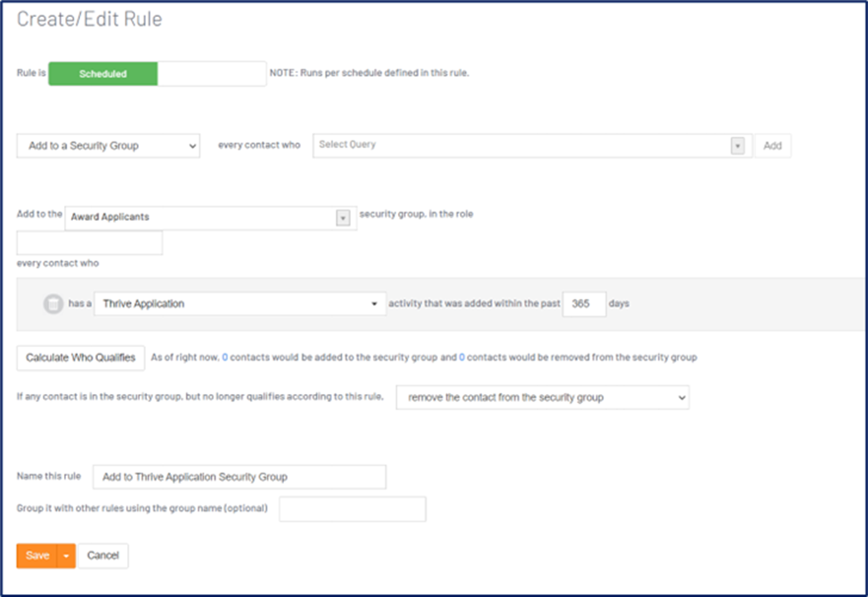Click the Calculate Who Qualifies button
This screenshot has width=868, height=597.
point(80,358)
